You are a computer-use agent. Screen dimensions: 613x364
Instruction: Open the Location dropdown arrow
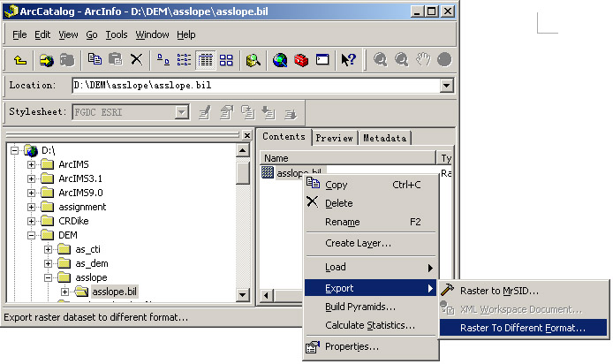pyautogui.click(x=446, y=85)
